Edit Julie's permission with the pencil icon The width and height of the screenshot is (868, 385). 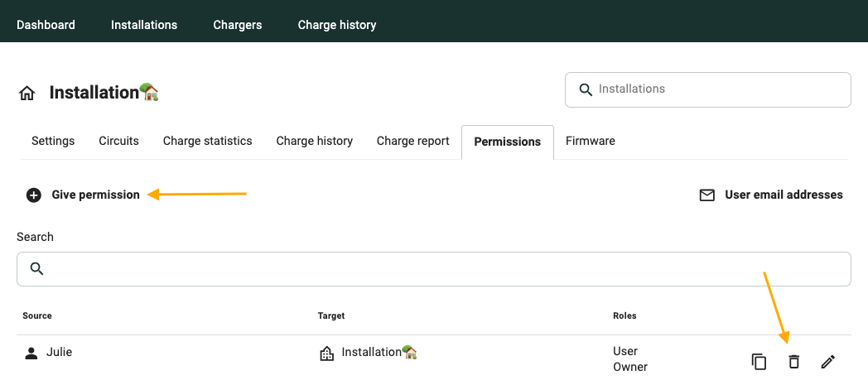coord(827,361)
